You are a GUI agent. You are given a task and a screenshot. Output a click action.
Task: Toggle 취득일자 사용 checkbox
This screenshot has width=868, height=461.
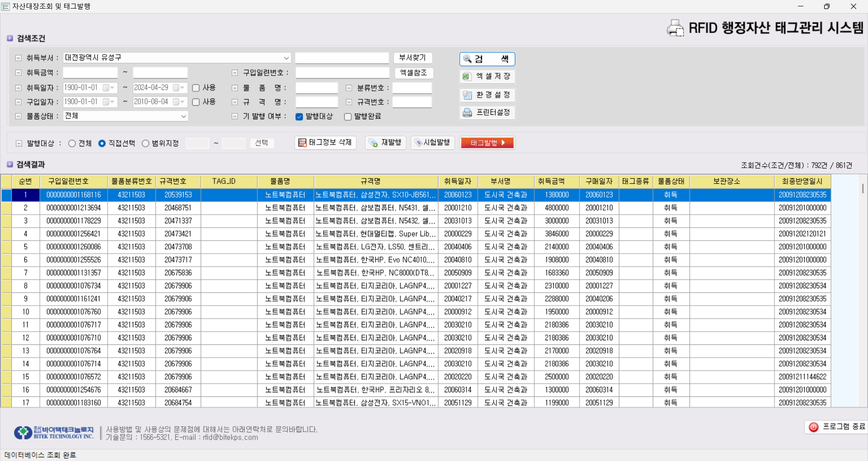[x=196, y=88]
